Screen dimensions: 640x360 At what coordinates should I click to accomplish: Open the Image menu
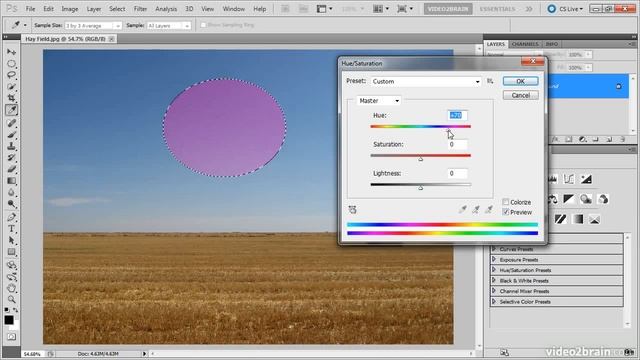click(x=69, y=9)
